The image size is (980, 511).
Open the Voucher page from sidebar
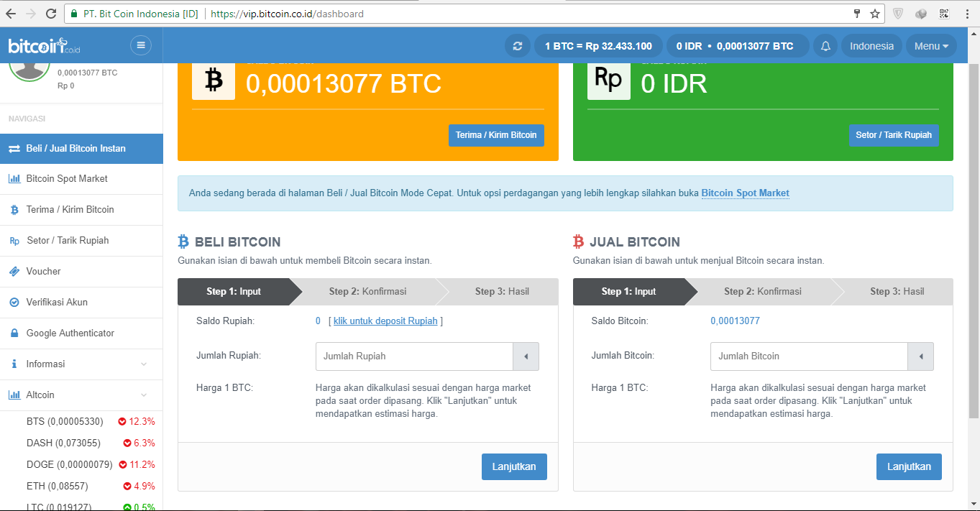(x=81, y=272)
